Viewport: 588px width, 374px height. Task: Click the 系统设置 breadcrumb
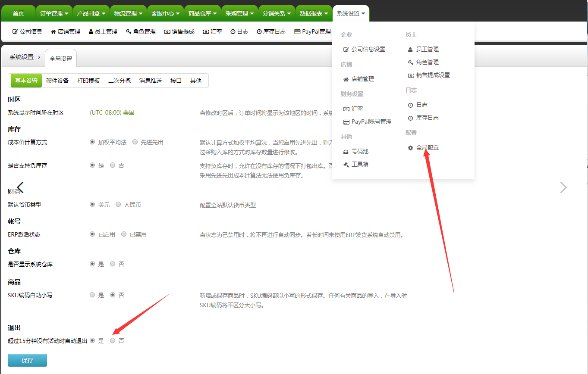[x=22, y=57]
